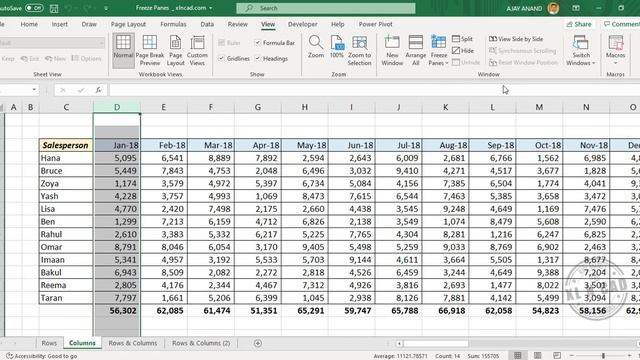Click cell with name Zoya
This screenshot has width=640, height=360.
coord(66,183)
